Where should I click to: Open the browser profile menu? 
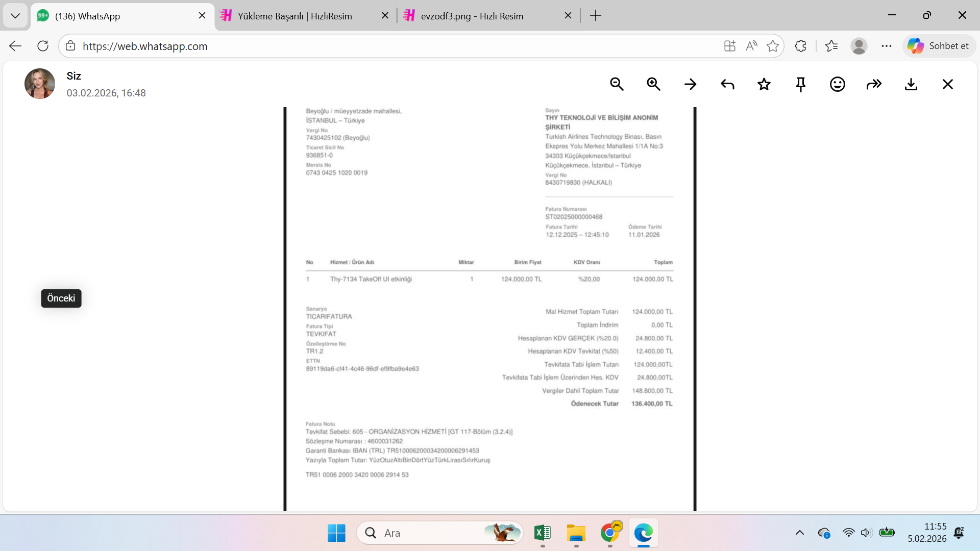pos(859,46)
